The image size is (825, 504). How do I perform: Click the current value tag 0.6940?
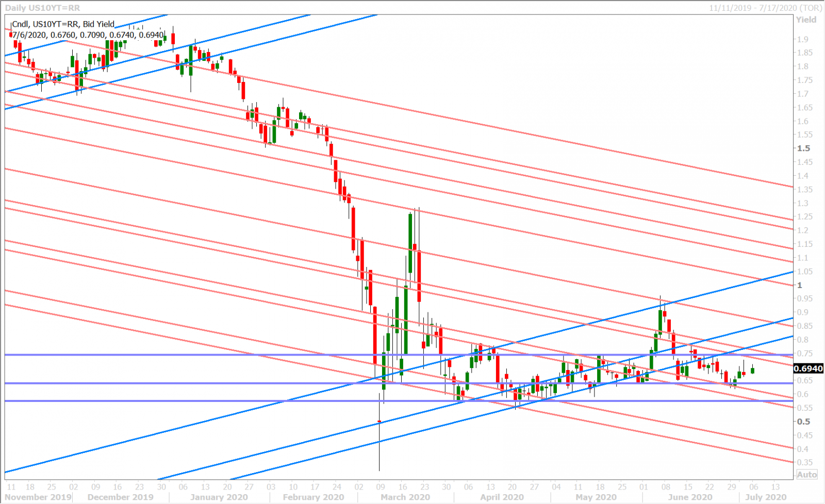click(808, 368)
